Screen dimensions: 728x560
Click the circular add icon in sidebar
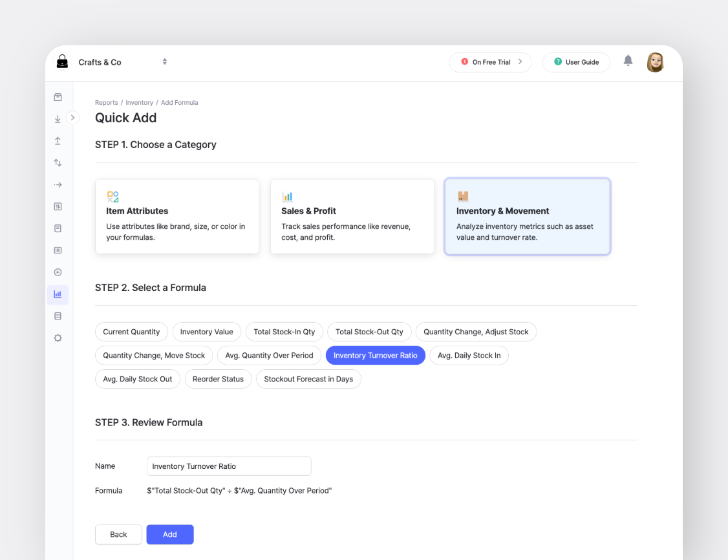point(58,272)
